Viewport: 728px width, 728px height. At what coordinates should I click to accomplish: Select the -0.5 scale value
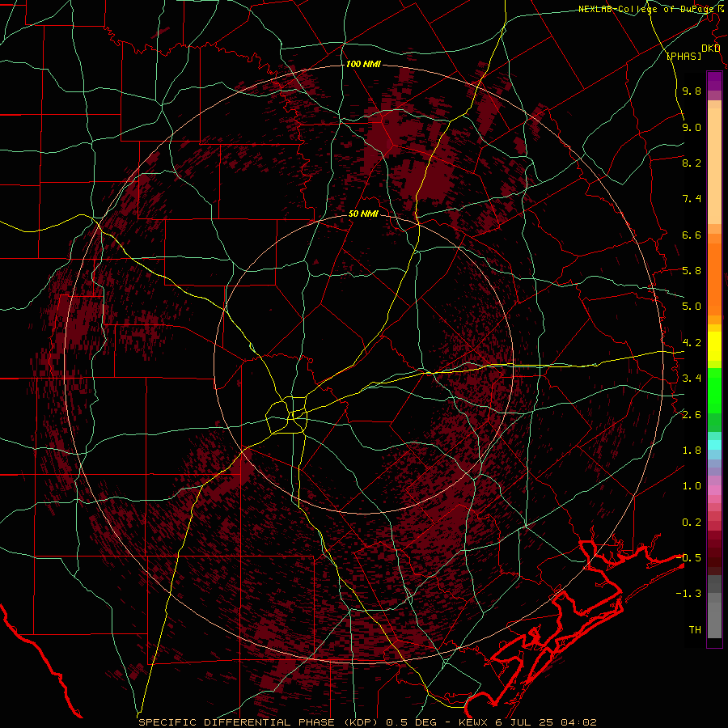[688, 557]
